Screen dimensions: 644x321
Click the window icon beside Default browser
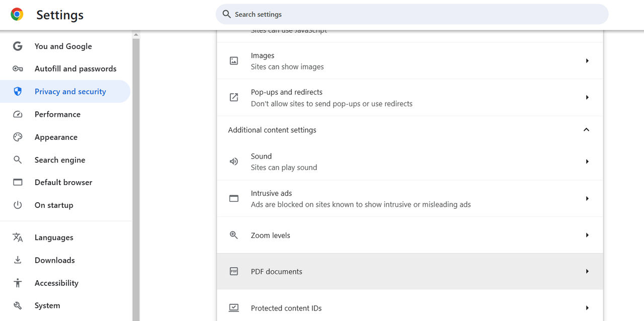pyautogui.click(x=18, y=182)
